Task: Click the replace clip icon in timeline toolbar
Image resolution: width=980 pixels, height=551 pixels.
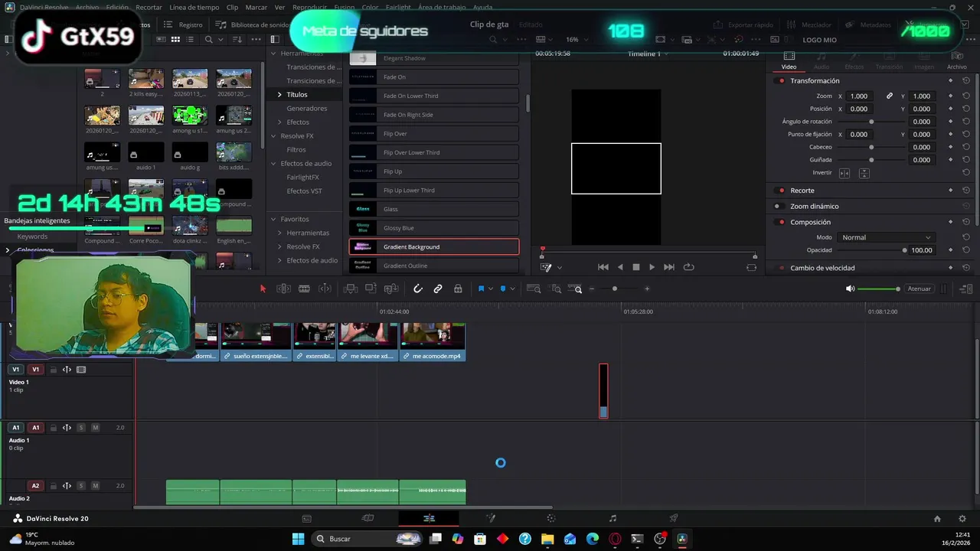Action: point(391,289)
